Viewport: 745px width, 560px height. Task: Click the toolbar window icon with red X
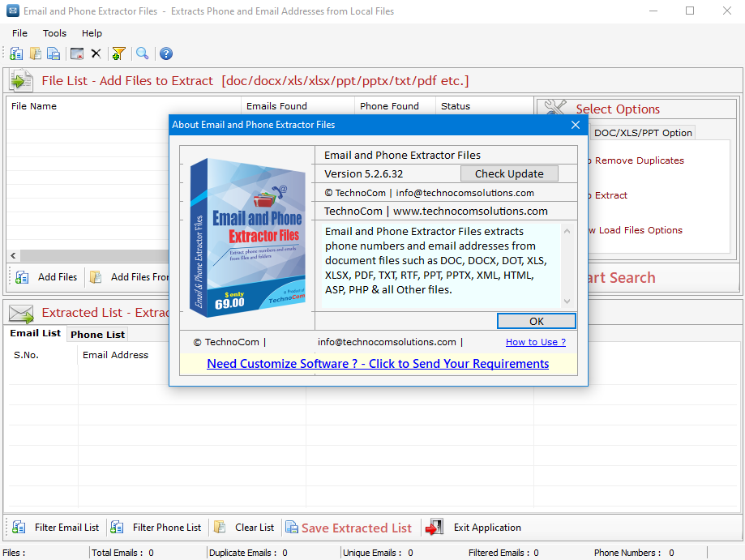pyautogui.click(x=77, y=53)
